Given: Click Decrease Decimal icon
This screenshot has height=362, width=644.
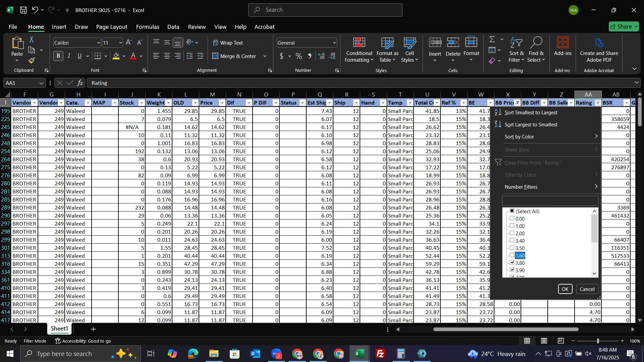Looking at the screenshot, I should pyautogui.click(x=332, y=56).
